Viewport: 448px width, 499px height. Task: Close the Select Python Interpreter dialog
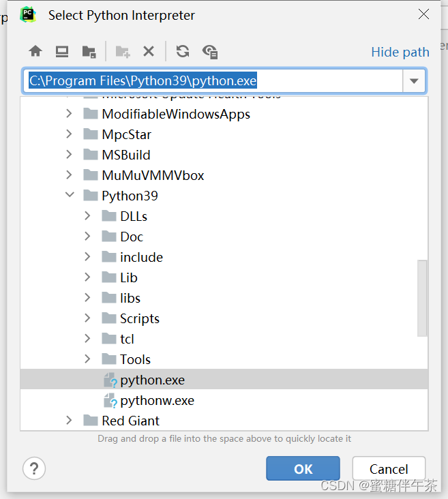423,14
